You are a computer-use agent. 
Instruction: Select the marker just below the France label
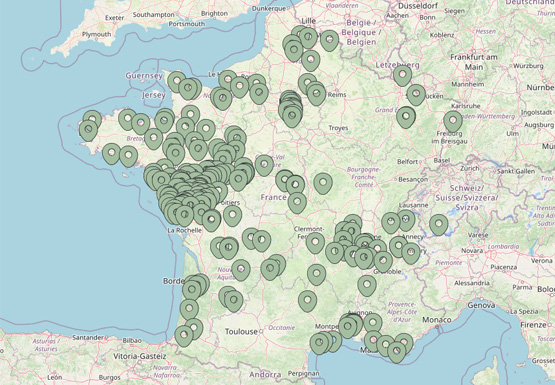297,203
